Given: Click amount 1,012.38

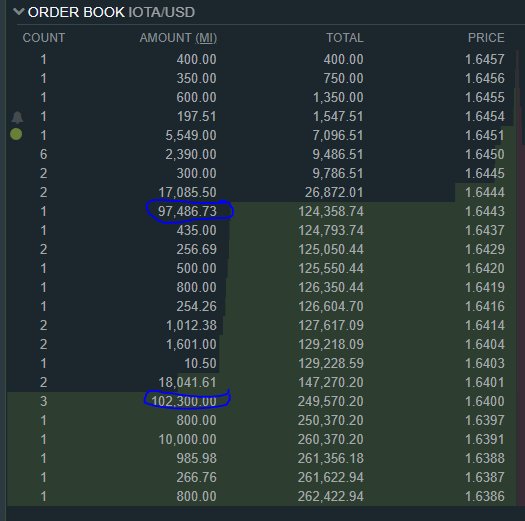Looking at the screenshot, I should pos(191,325).
